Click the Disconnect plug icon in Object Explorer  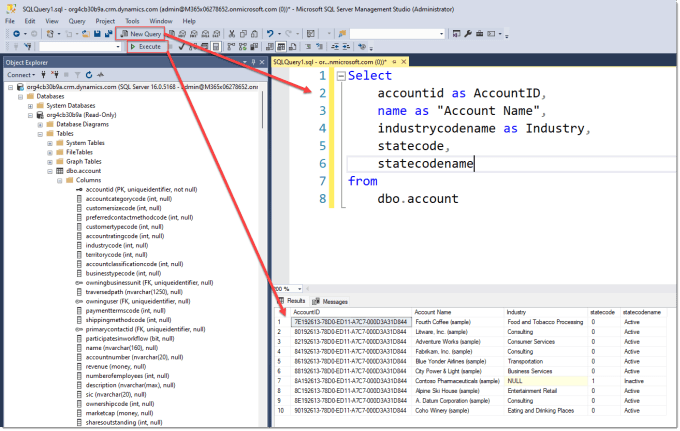(55, 75)
